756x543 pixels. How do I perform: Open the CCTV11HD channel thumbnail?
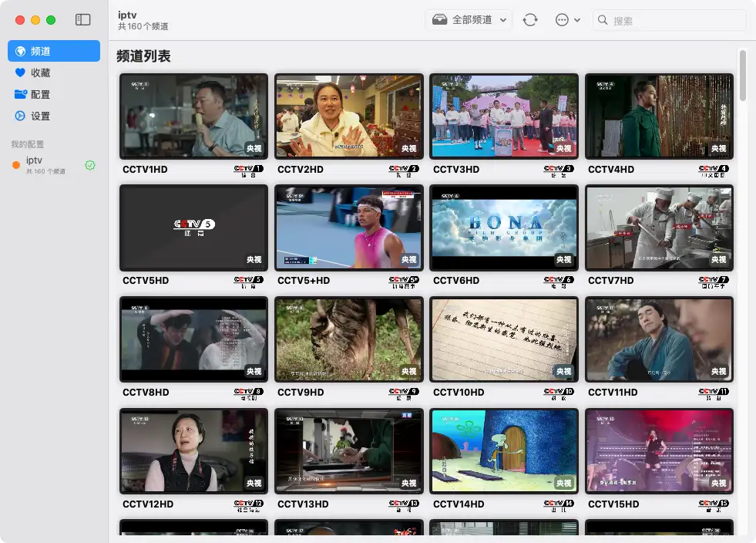pyautogui.click(x=659, y=340)
